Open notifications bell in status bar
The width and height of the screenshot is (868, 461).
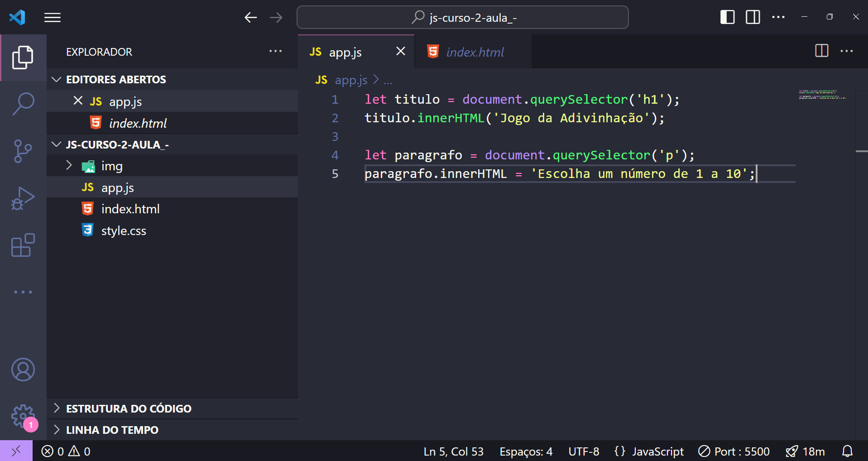[847, 451]
